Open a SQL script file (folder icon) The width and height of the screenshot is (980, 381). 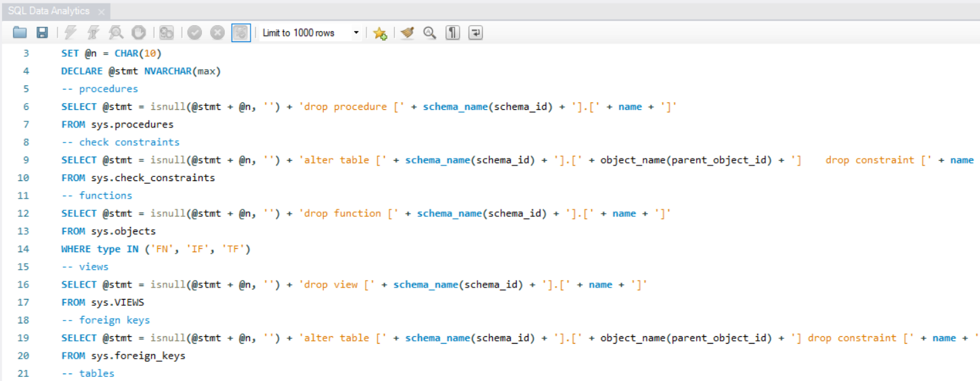pyautogui.click(x=20, y=33)
